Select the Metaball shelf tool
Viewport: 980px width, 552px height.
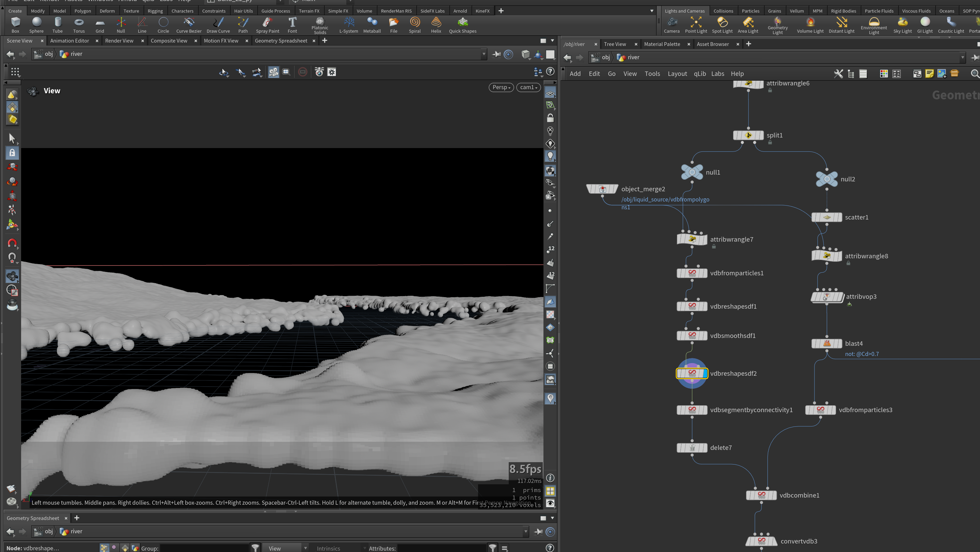tap(372, 25)
